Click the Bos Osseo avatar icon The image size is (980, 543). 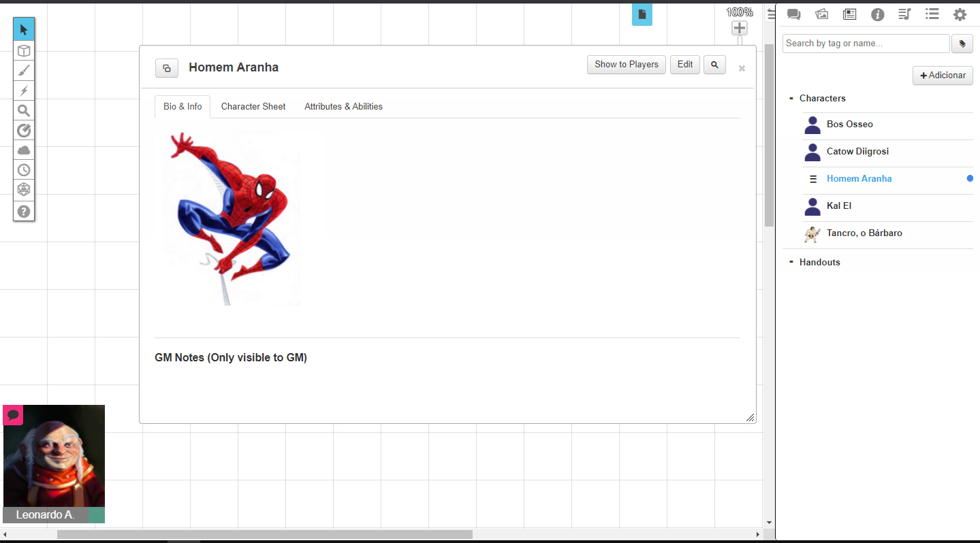pos(812,125)
